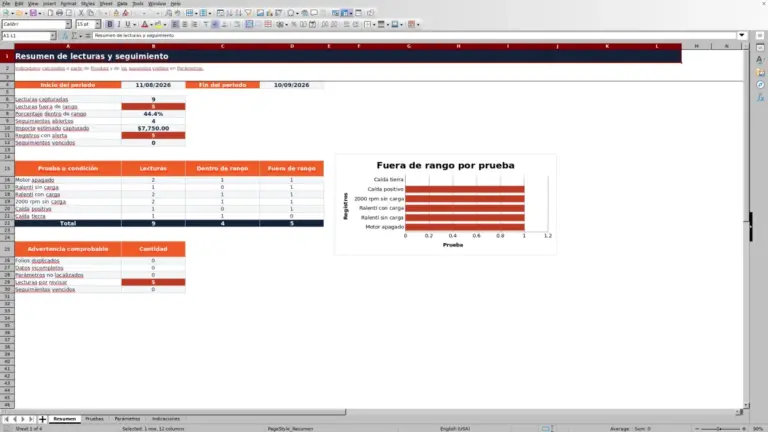Open the Font Name dropdown
The image size is (768, 432).
point(68,24)
